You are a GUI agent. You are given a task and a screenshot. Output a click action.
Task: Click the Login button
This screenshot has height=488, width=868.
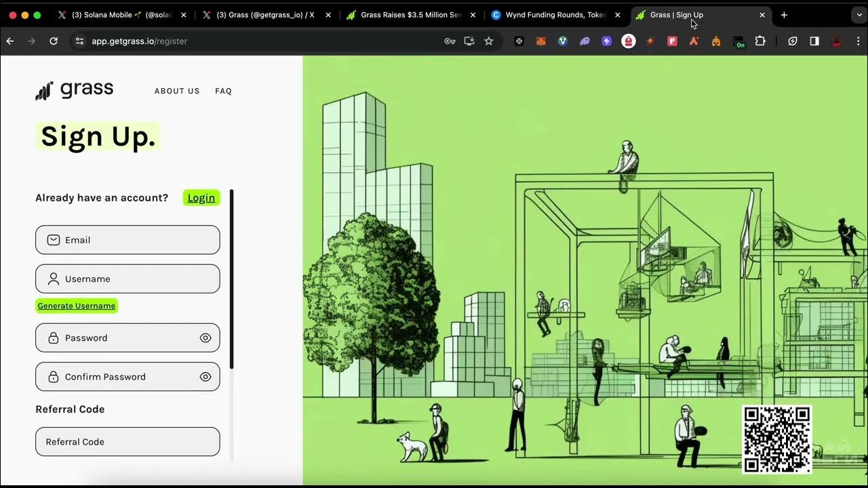click(x=201, y=198)
